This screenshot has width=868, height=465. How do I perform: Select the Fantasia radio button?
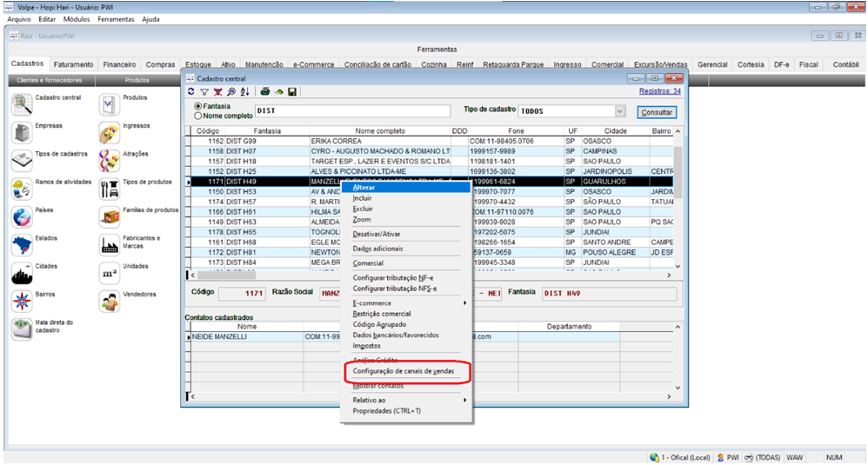[x=198, y=106]
